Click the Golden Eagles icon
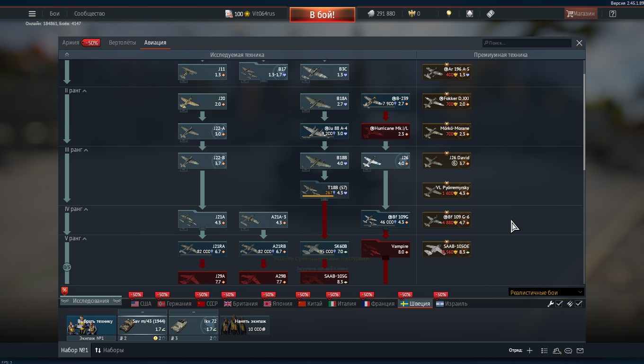The width and height of the screenshot is (644, 364). [x=411, y=14]
